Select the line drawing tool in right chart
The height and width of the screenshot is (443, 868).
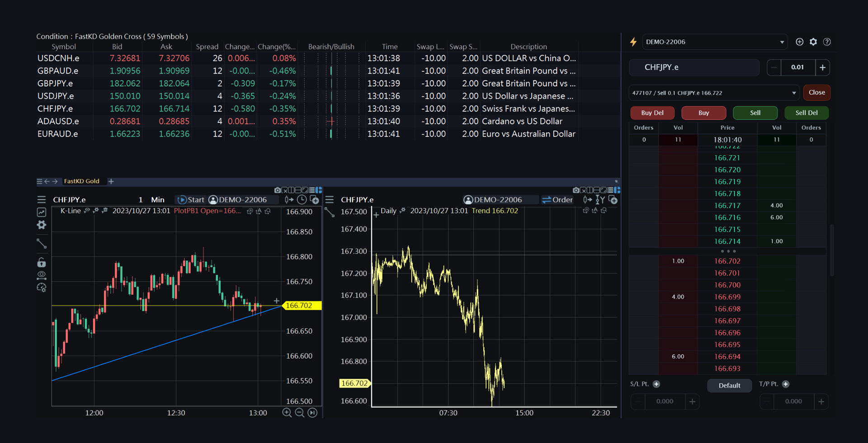tap(330, 212)
